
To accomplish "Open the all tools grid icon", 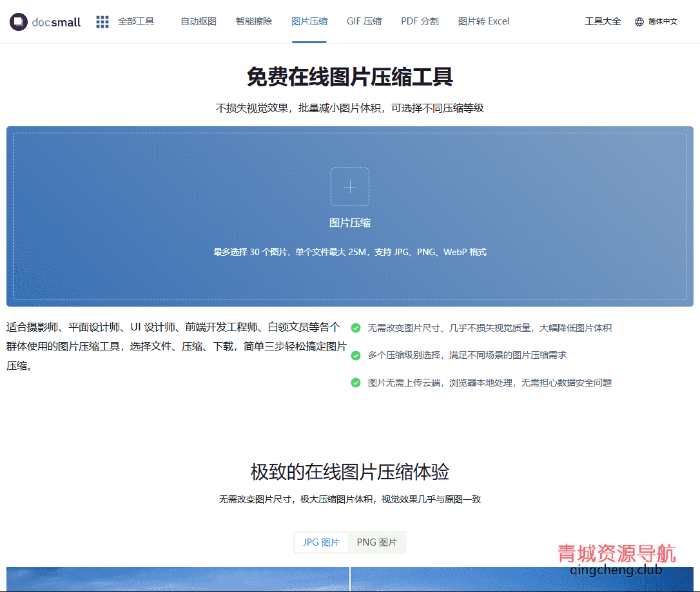I will [102, 22].
